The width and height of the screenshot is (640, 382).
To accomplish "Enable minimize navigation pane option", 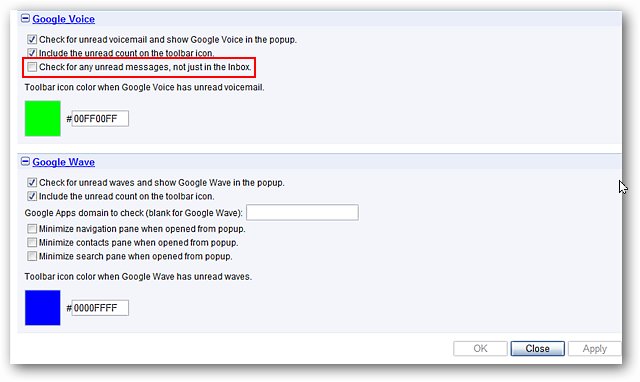I will pyautogui.click(x=32, y=229).
